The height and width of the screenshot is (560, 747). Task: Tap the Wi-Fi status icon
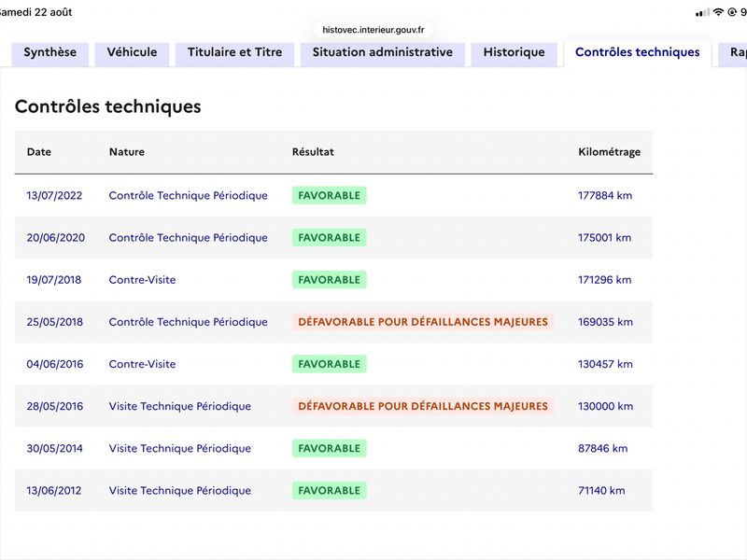[x=718, y=12]
